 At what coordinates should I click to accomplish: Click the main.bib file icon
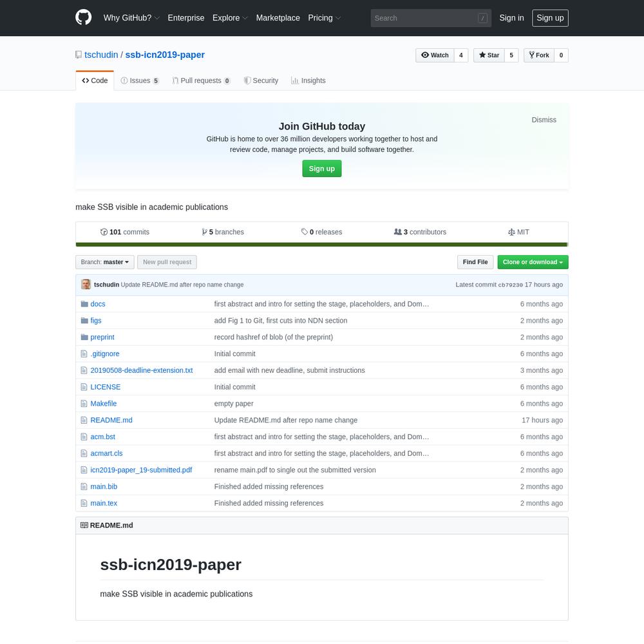click(84, 487)
